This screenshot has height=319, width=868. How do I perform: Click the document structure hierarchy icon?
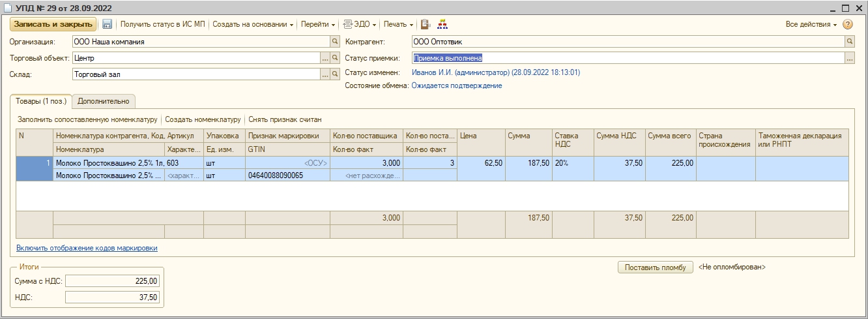[442, 24]
